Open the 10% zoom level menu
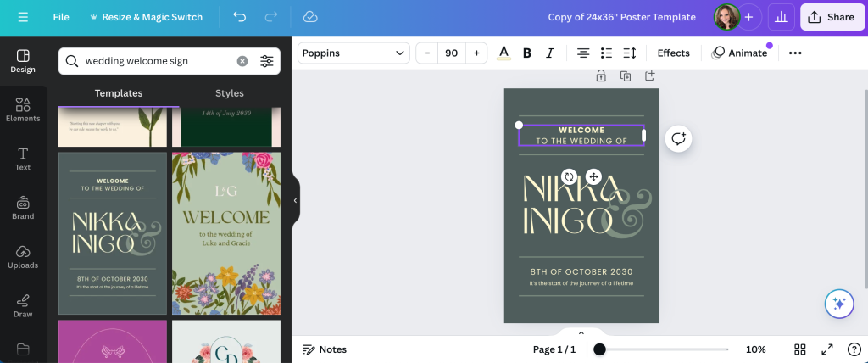Image resolution: width=868 pixels, height=363 pixels. 755,349
